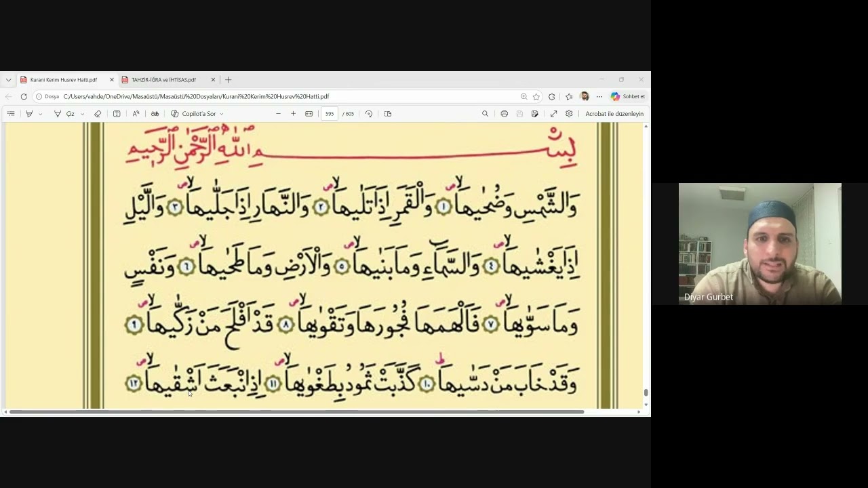Image resolution: width=868 pixels, height=488 pixels.
Task: Toggle fit-to-width view icon
Action: (309, 114)
